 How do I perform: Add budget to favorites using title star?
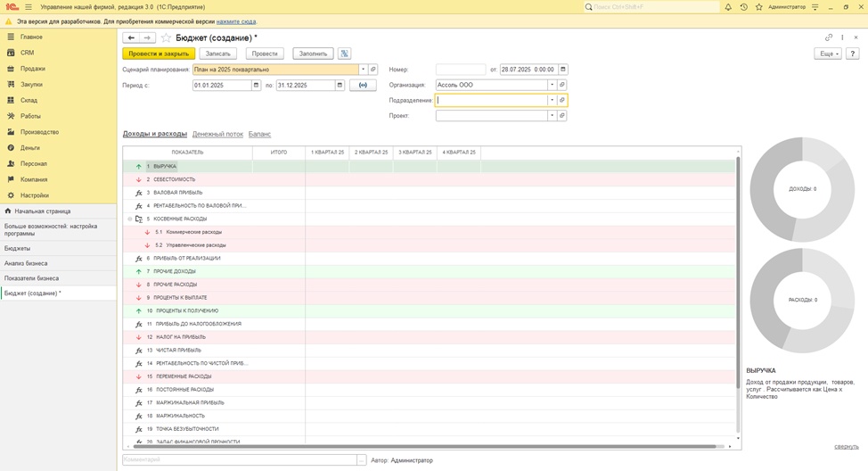pyautogui.click(x=166, y=38)
